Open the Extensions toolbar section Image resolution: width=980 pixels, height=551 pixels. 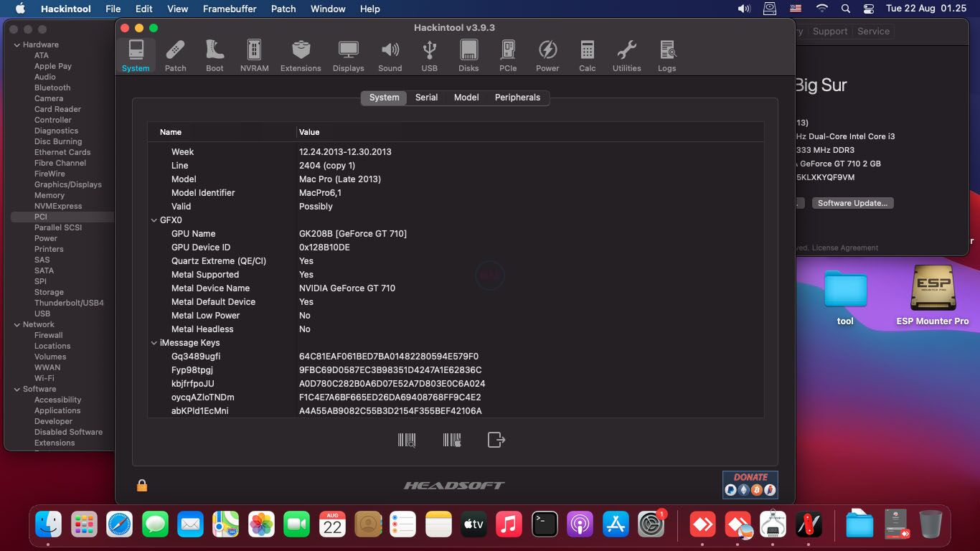click(x=301, y=56)
